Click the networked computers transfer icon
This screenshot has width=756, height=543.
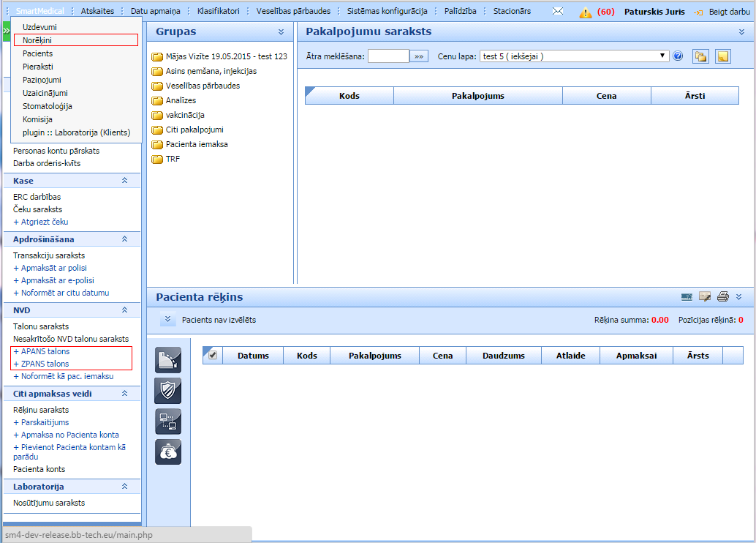[167, 422]
